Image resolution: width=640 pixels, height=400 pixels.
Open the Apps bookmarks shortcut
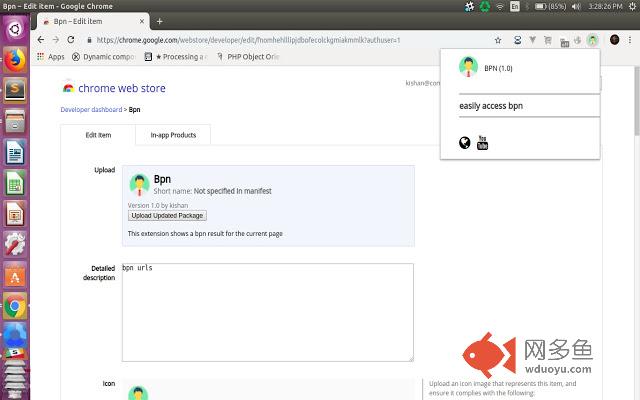51,57
